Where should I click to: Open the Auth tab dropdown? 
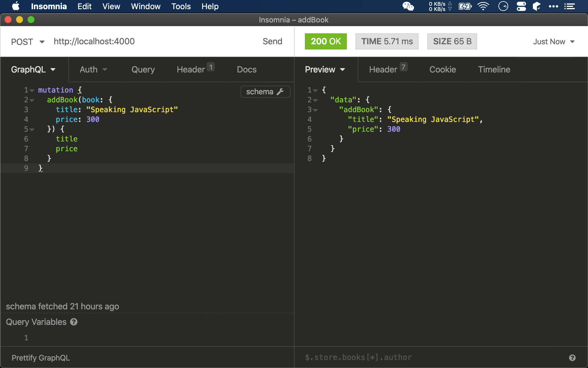click(x=93, y=70)
